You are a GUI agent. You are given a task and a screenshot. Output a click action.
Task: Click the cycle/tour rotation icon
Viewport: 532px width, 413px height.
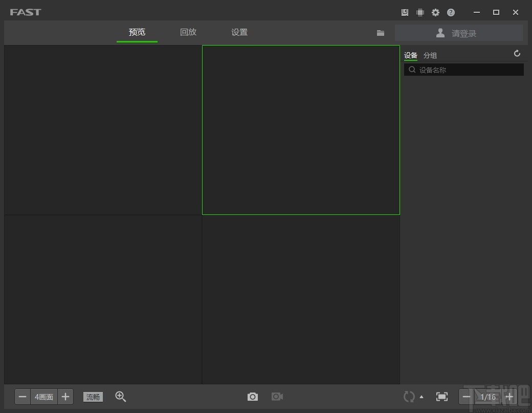409,397
